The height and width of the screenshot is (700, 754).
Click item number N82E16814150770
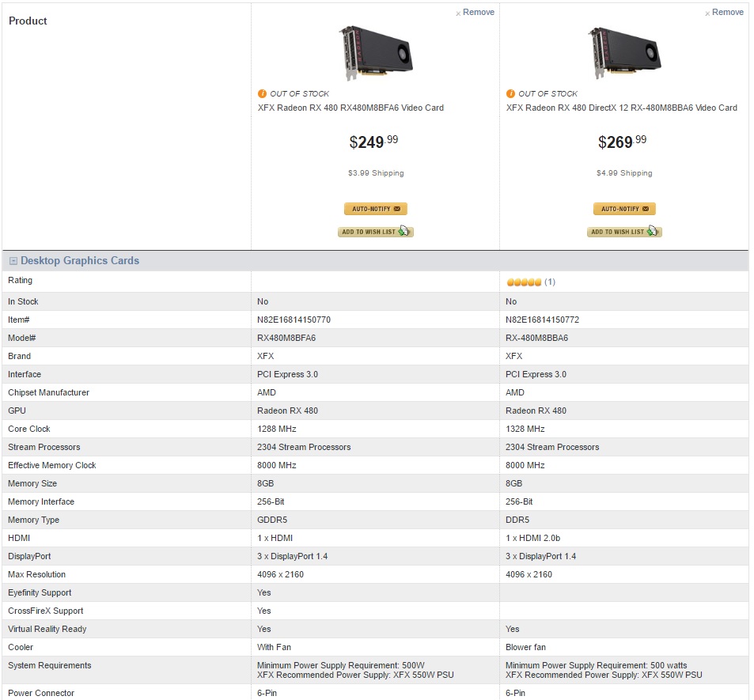point(294,320)
